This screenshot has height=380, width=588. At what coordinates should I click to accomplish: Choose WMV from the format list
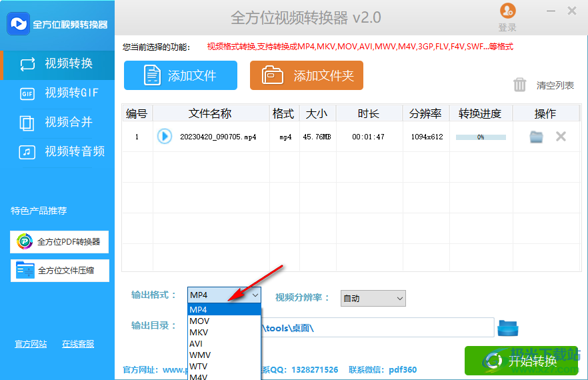tap(224, 355)
